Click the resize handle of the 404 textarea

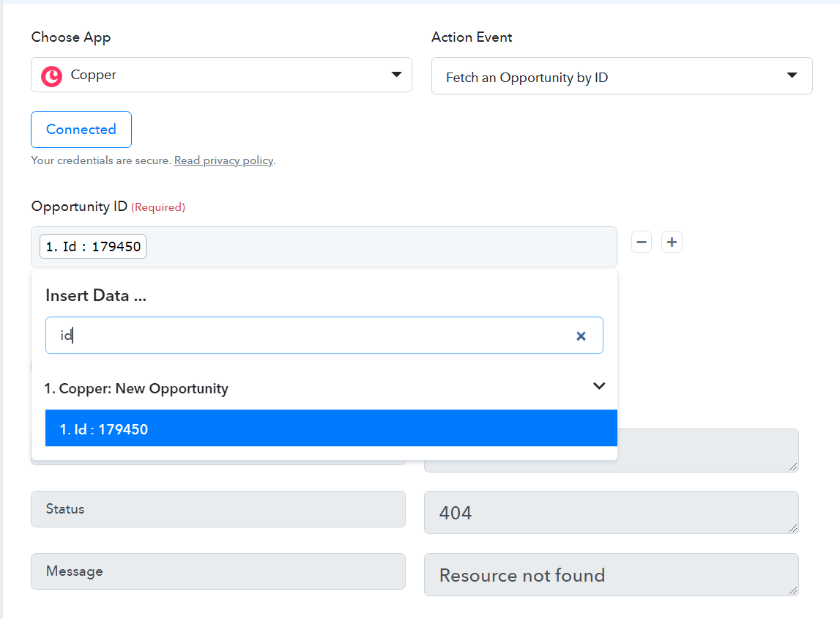coord(793,528)
